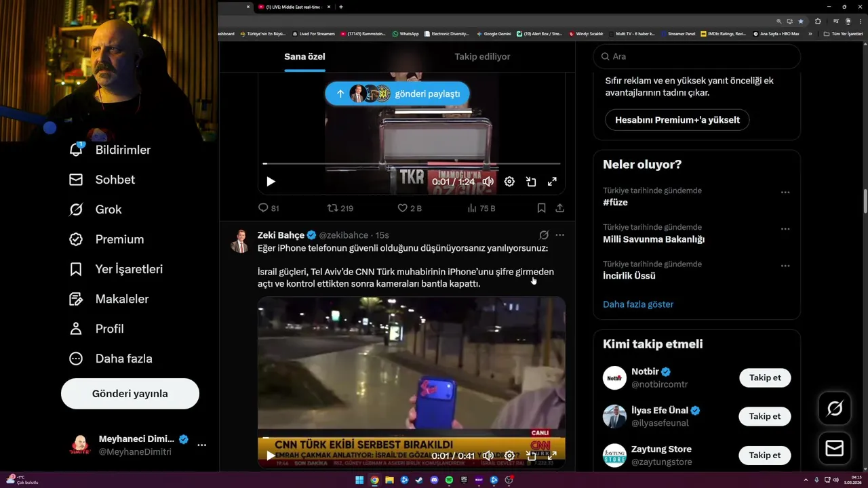
Task: Open WhatsApp bookmark in bookmarks bar
Action: pyautogui.click(x=406, y=33)
